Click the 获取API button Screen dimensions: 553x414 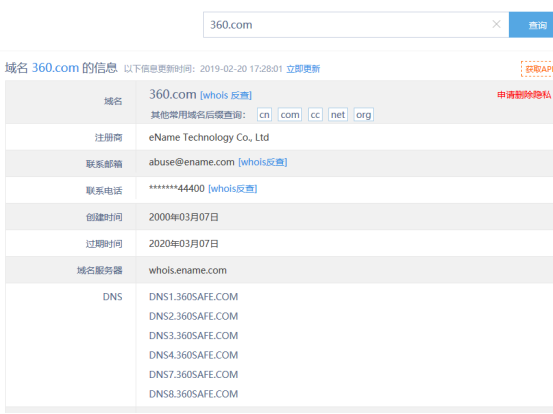click(x=537, y=69)
